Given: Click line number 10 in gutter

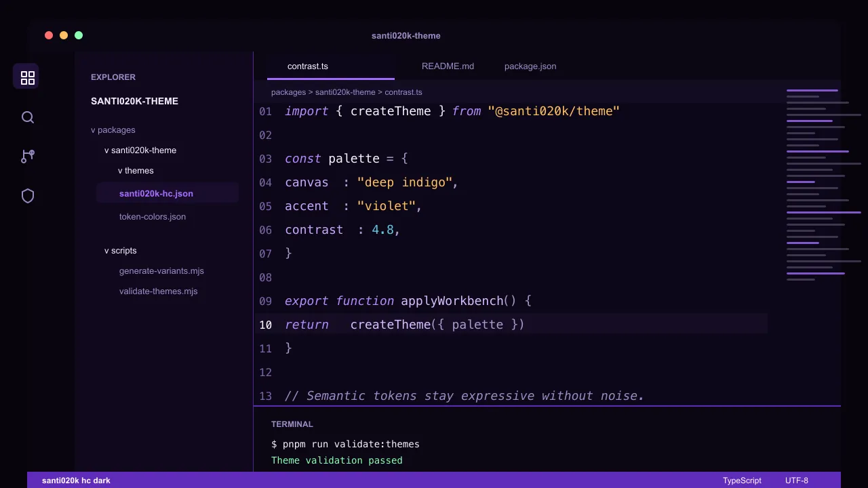Looking at the screenshot, I should [x=265, y=325].
